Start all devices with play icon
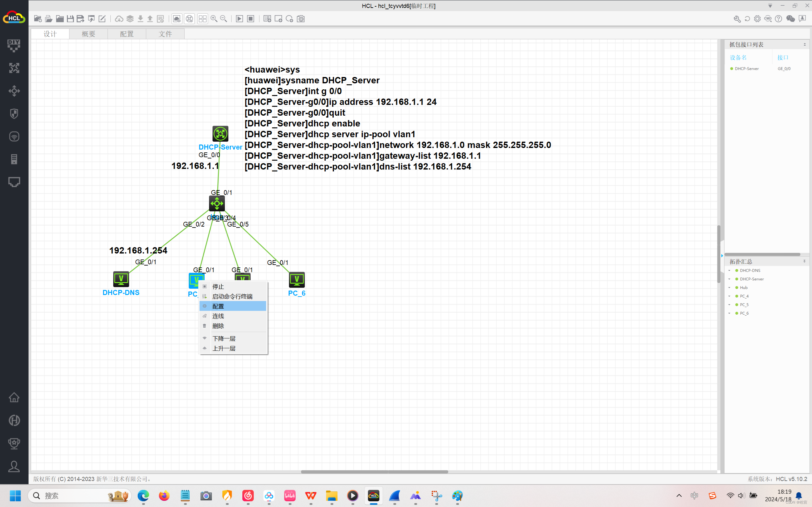Image resolution: width=812 pixels, height=507 pixels. click(x=239, y=19)
